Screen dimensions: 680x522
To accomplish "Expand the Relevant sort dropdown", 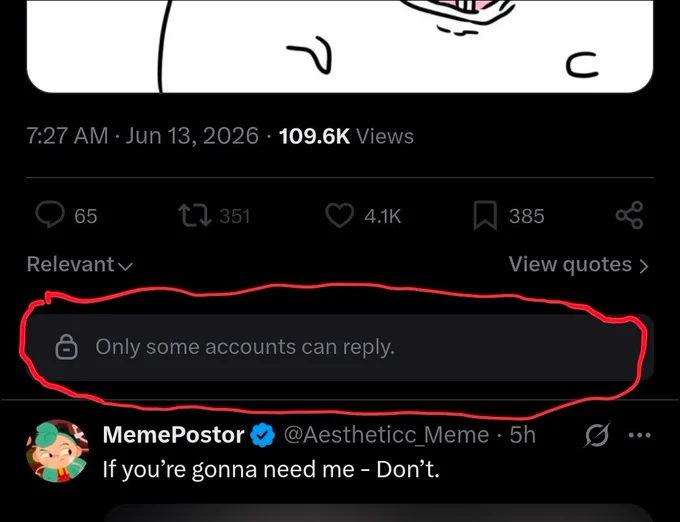I will 80,264.
